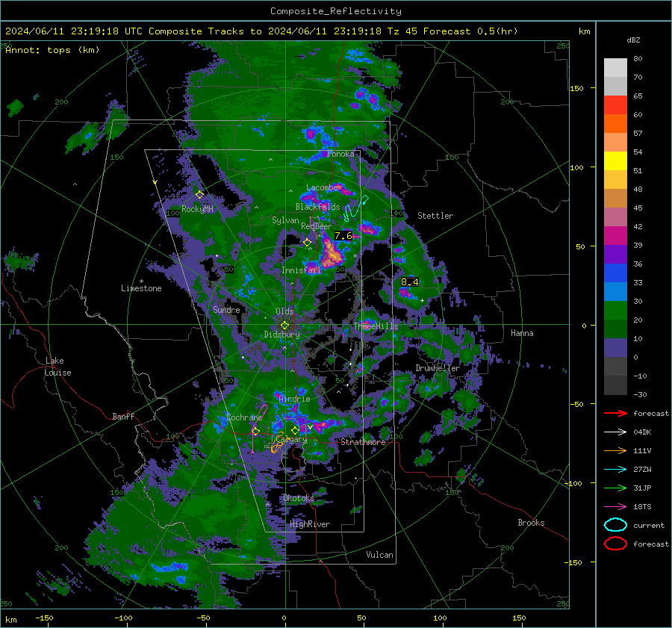
Task: Click the red 'forecast' ellipse legend symbol
Action: [x=615, y=544]
